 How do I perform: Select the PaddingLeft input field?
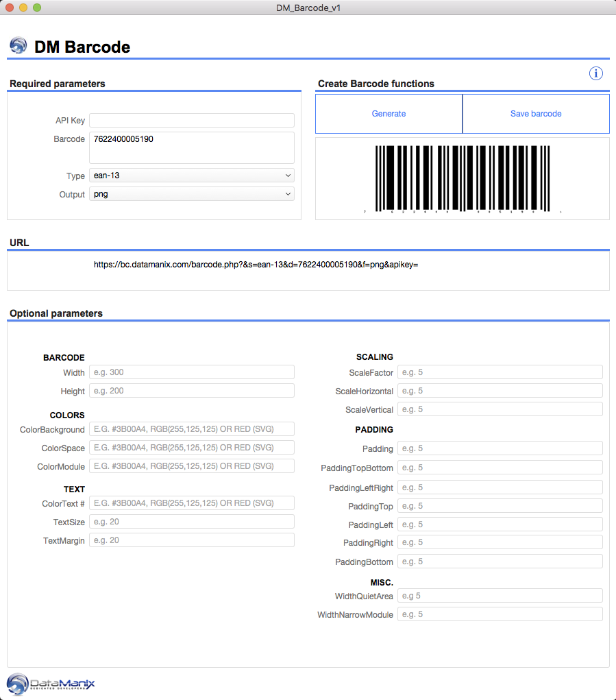coord(500,524)
